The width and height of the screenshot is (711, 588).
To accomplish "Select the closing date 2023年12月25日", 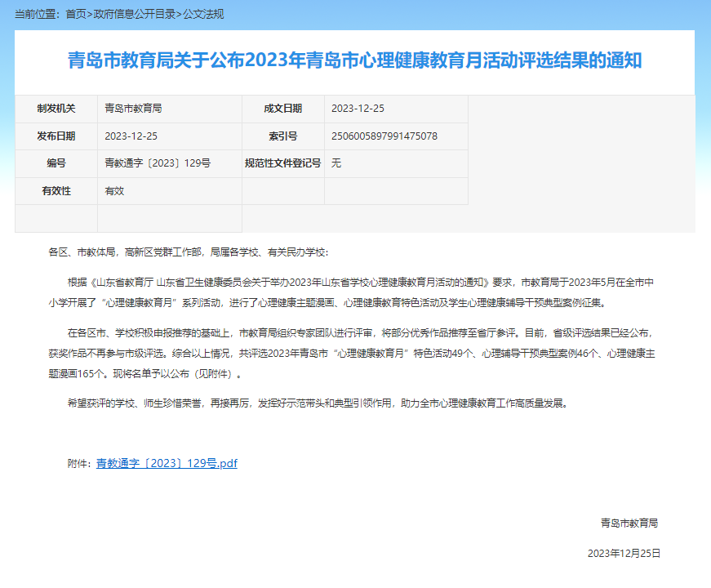I will coord(624,553).
